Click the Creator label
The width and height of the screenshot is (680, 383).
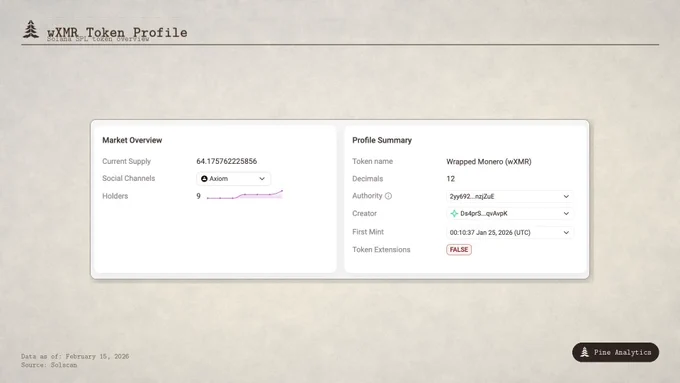(364, 213)
